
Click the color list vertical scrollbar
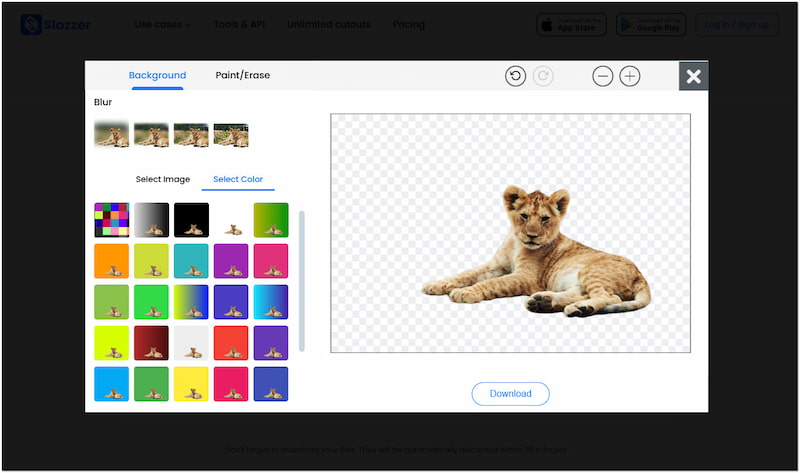(302, 280)
